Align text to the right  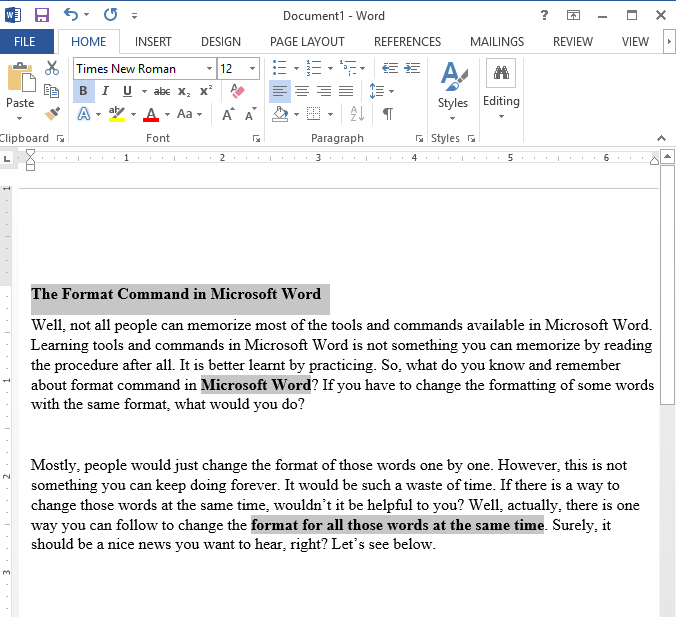tap(324, 91)
